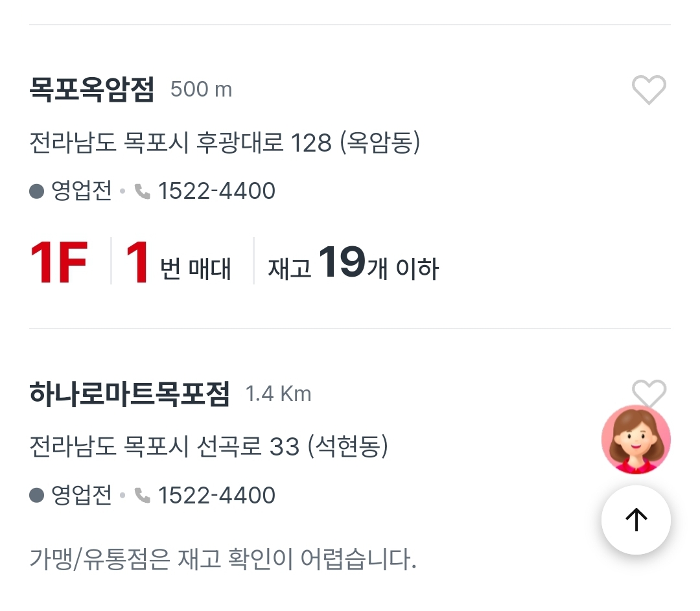
Task: Expand the 재고 19개 이하 stock info
Action: coord(352,262)
